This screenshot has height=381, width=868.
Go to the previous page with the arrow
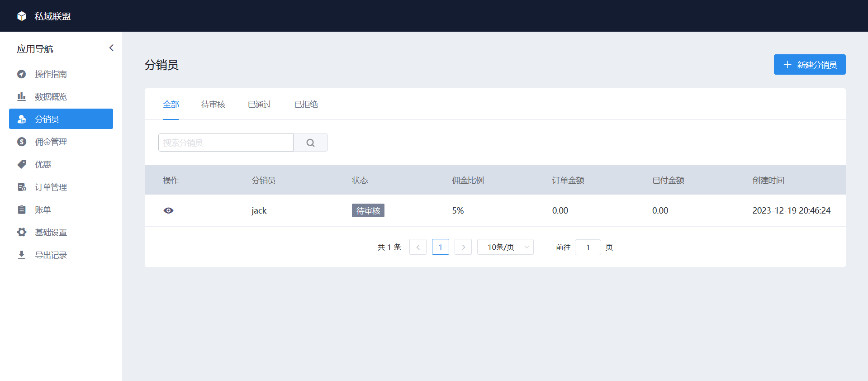pos(418,247)
